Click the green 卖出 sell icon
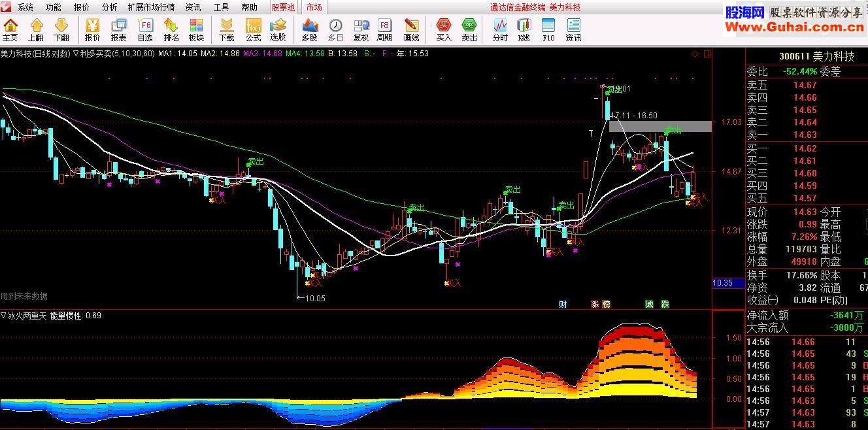 pyautogui.click(x=469, y=30)
